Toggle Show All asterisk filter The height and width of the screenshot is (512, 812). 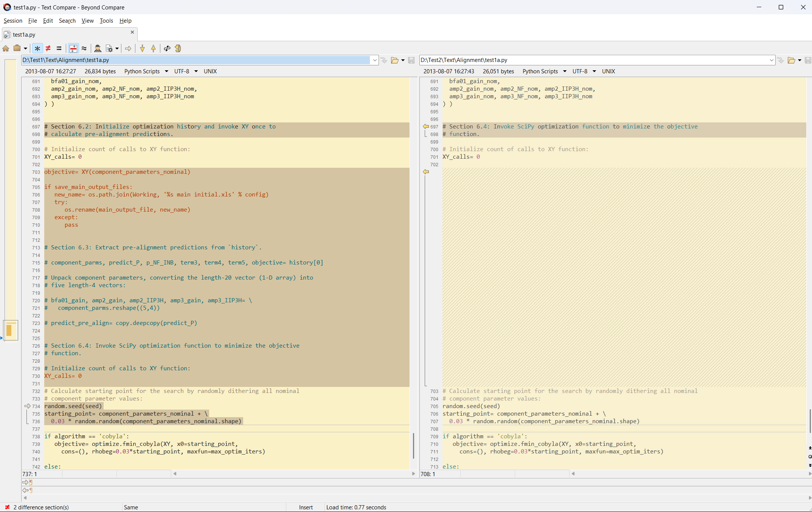tap(37, 48)
